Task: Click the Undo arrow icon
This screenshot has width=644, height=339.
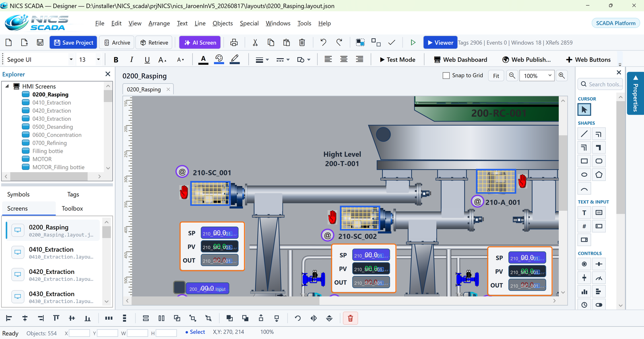Action: (x=323, y=42)
